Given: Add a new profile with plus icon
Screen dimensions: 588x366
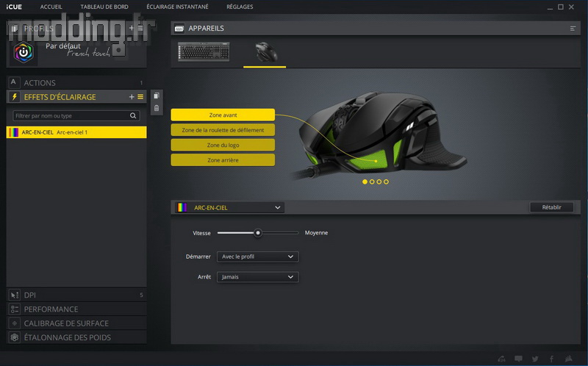Looking at the screenshot, I should pyautogui.click(x=132, y=28).
